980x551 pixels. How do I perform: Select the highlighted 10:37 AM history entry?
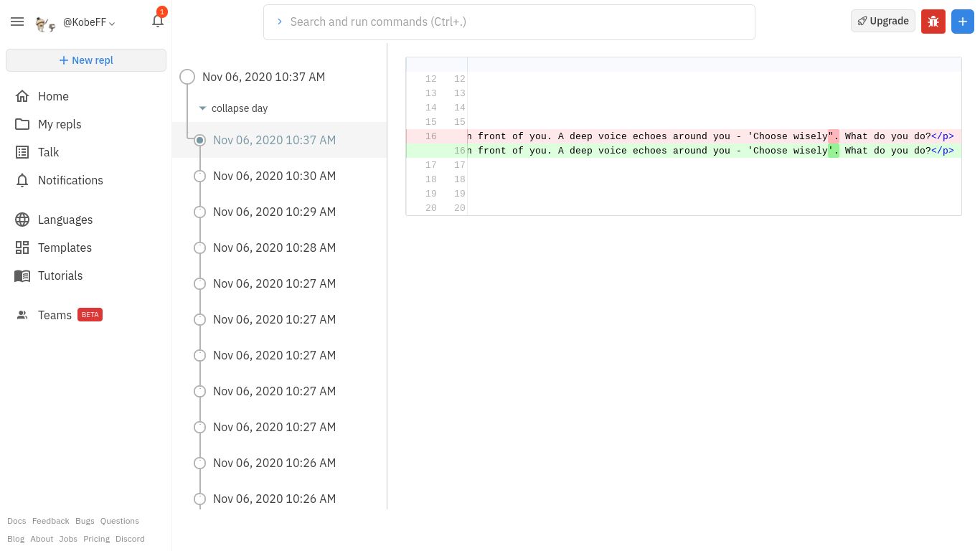point(280,140)
